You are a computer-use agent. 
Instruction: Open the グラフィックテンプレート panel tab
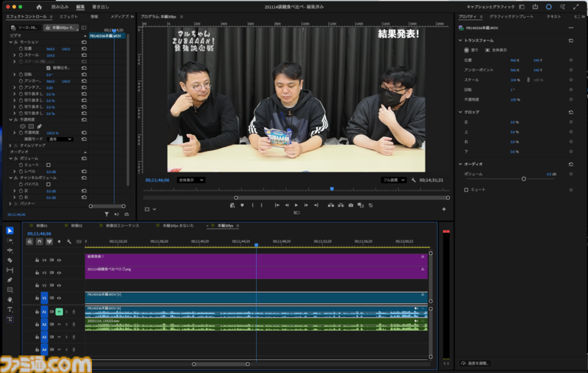pos(511,16)
